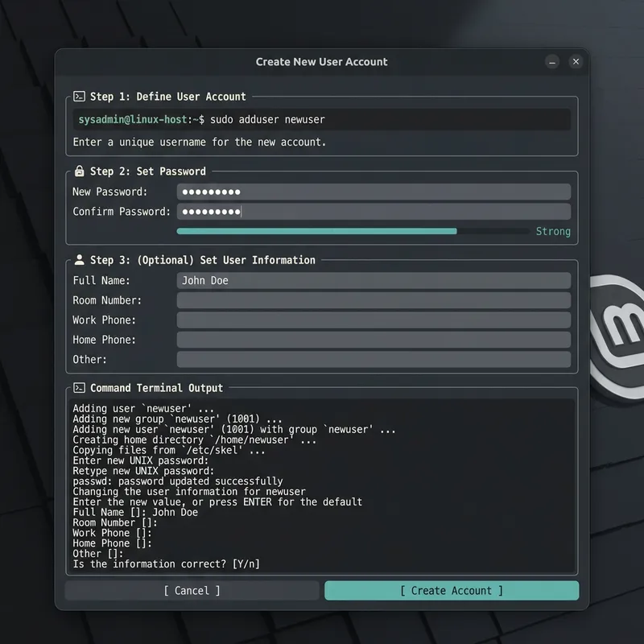The image size is (644, 644).
Task: Click terminal line 'Adding new group `newuser' (1001)'
Action: [x=177, y=419]
